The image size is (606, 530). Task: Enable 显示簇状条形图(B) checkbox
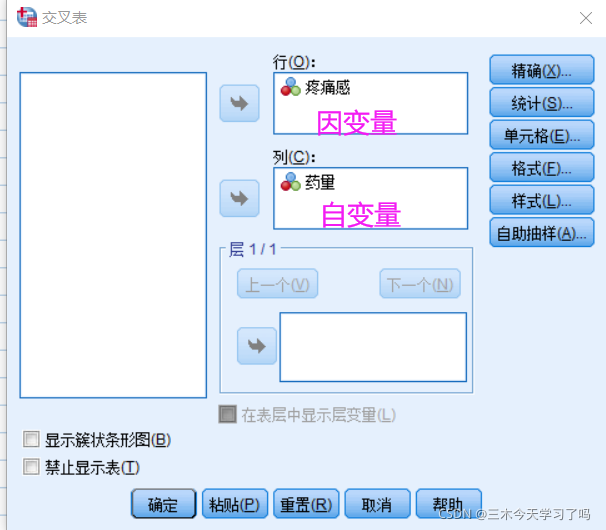point(31,439)
